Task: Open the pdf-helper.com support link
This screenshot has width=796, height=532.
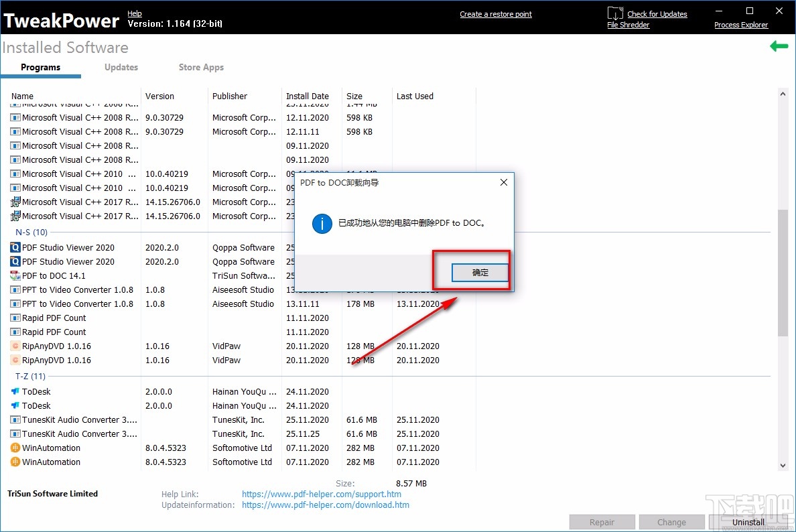Action: coord(322,494)
